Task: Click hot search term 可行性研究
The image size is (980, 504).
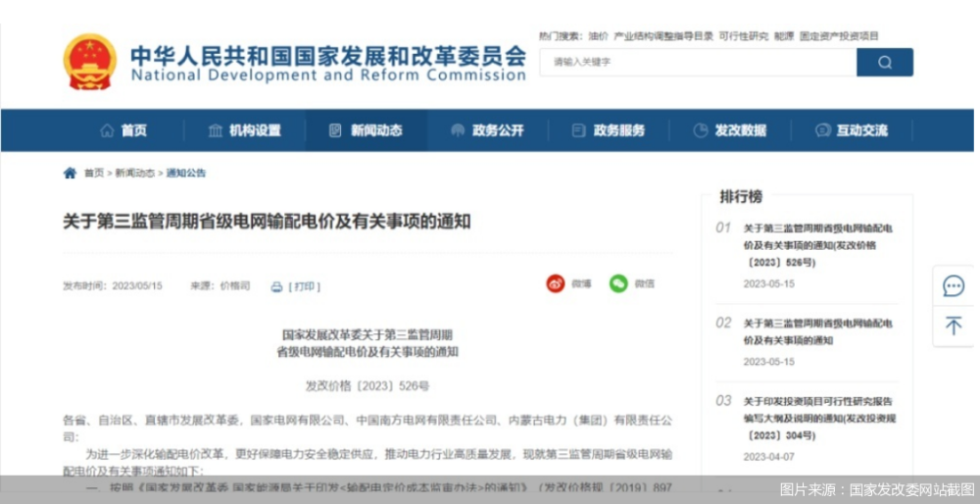Action: (x=744, y=36)
